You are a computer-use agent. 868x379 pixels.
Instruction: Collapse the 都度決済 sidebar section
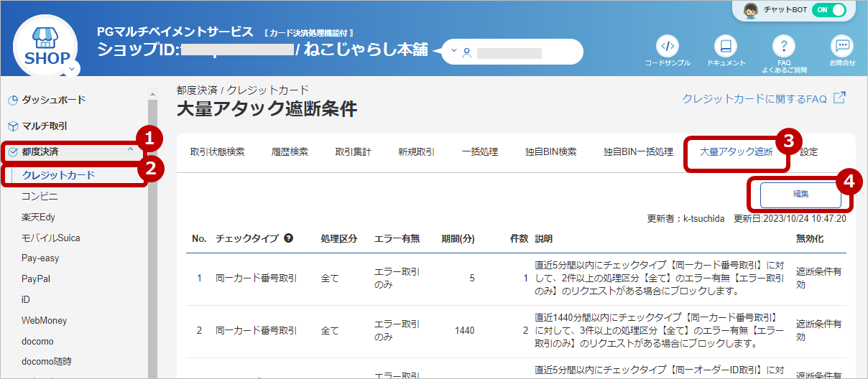pyautogui.click(x=130, y=151)
